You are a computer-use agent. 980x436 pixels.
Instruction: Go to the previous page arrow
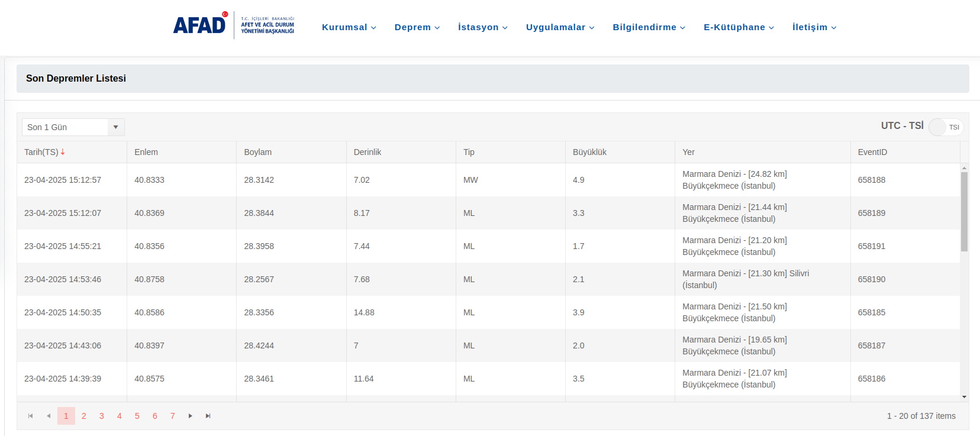tap(49, 416)
